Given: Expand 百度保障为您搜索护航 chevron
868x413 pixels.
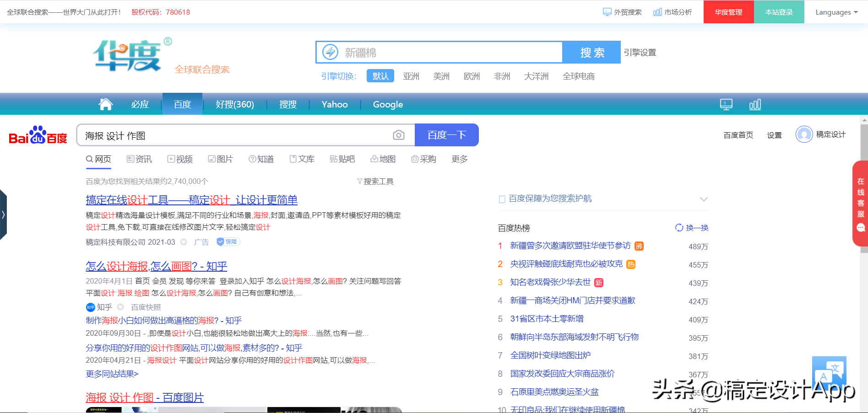Looking at the screenshot, I should (x=704, y=199).
